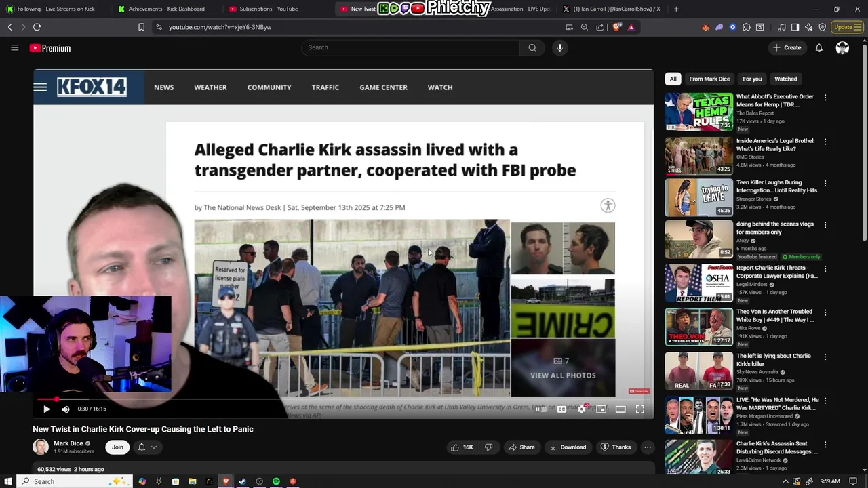Open Brave Rewards triangle icon
This screenshot has width=868, height=488.
(631, 27)
